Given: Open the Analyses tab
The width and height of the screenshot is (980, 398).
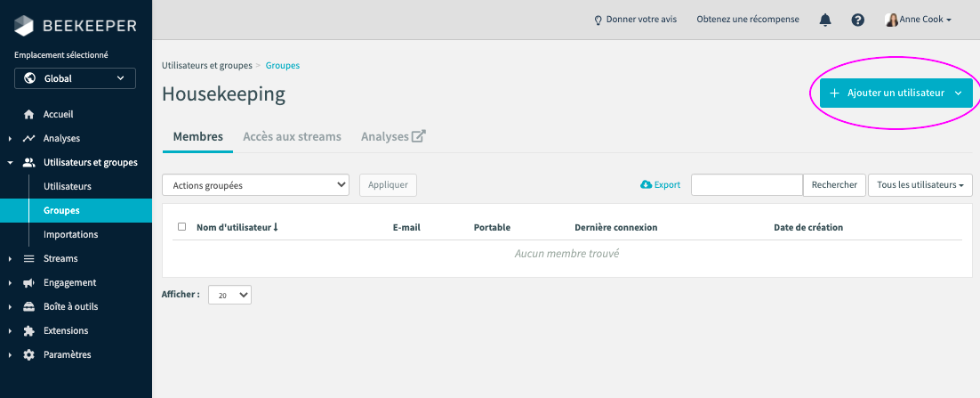Looking at the screenshot, I should coord(393,137).
